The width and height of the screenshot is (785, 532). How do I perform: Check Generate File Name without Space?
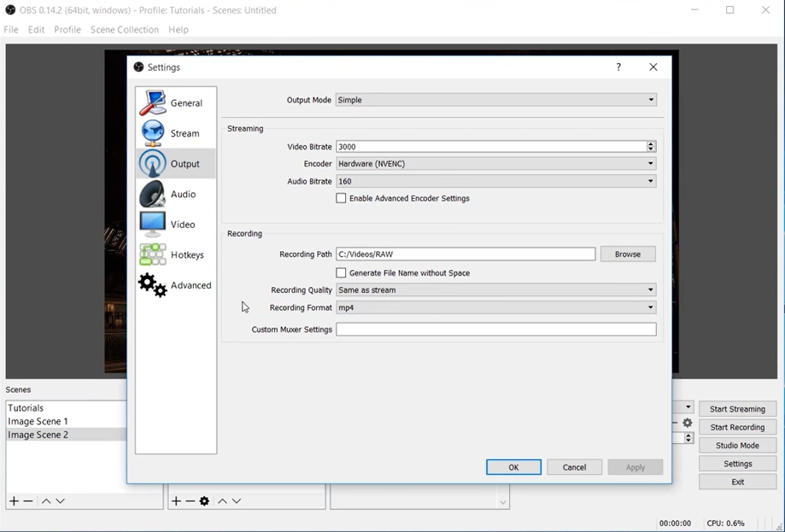pos(341,272)
